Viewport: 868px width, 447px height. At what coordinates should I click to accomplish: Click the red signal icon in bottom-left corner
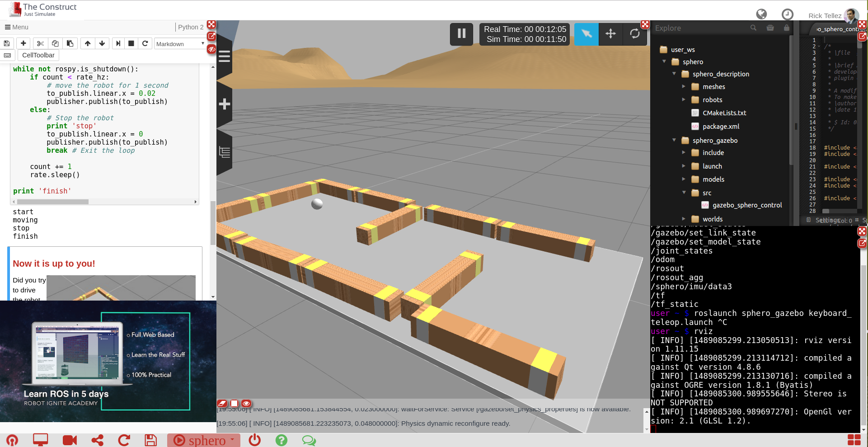click(x=12, y=440)
